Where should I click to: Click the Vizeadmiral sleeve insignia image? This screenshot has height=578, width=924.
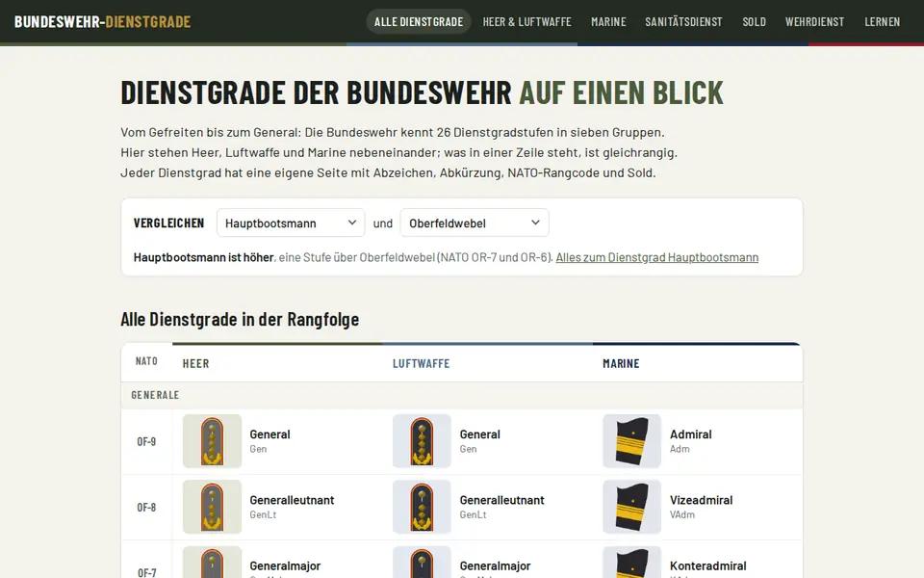(x=631, y=507)
